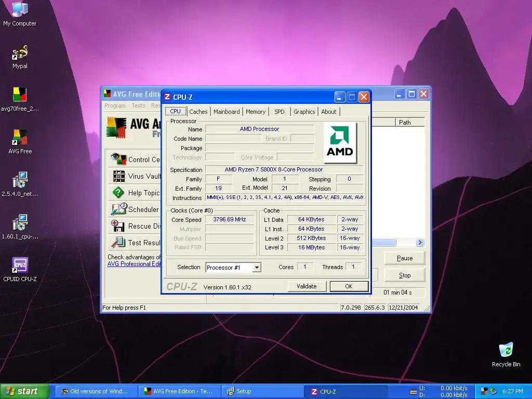Open AVG Control Center eye icon
532x399 pixels.
[118, 159]
